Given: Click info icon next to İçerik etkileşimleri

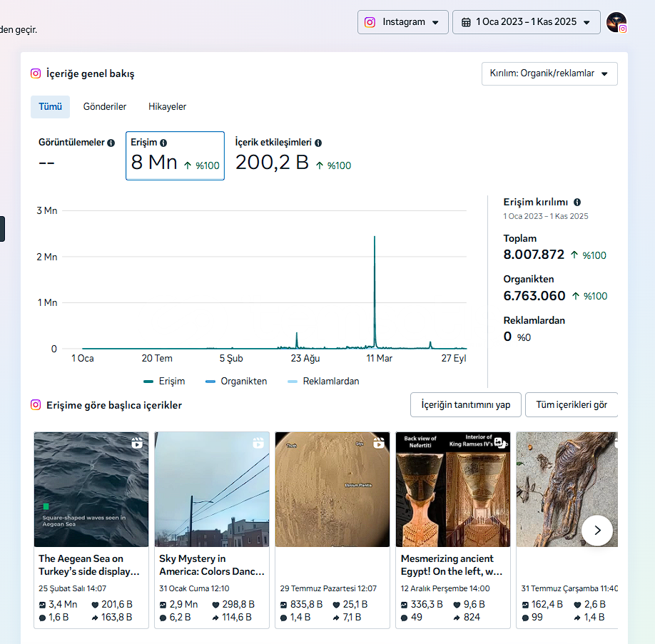Looking at the screenshot, I should pyautogui.click(x=318, y=143).
